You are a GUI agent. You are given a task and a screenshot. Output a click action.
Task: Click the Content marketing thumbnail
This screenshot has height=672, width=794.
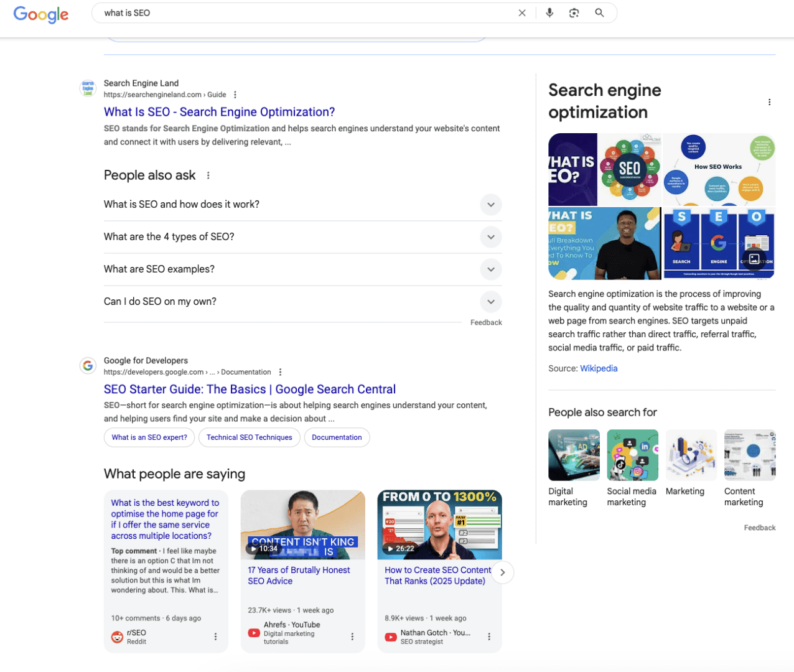tap(750, 455)
